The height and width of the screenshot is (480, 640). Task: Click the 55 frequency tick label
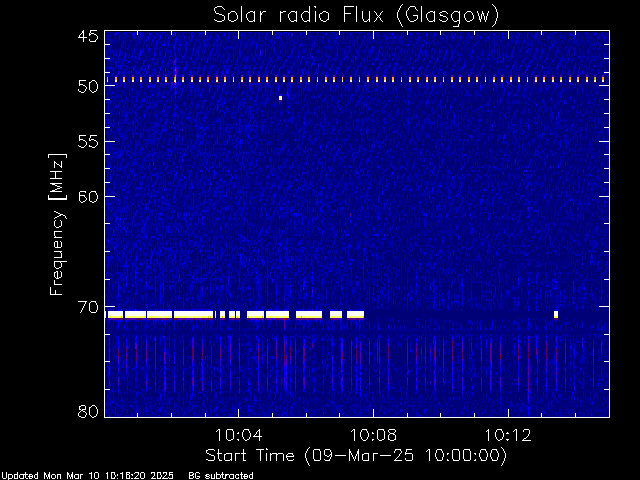click(x=88, y=142)
